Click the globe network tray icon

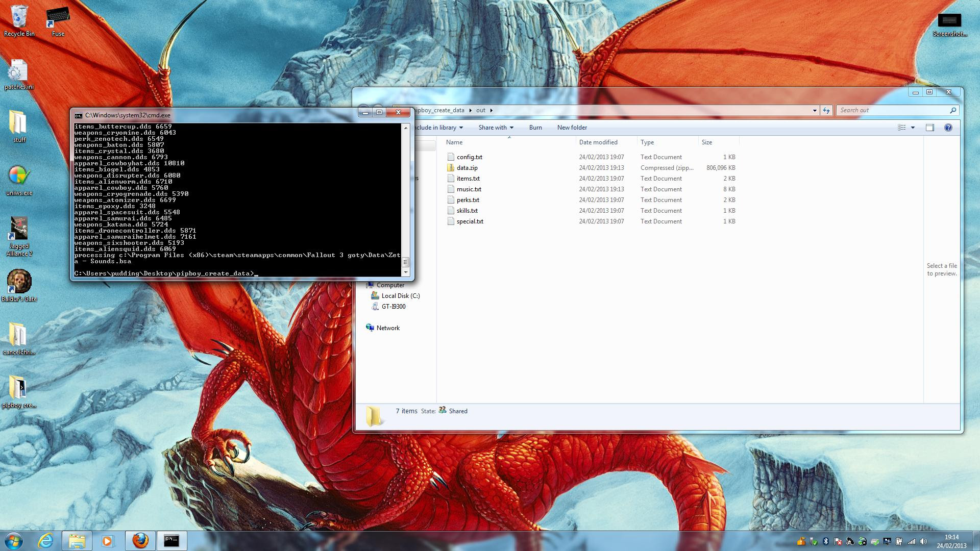[863, 541]
